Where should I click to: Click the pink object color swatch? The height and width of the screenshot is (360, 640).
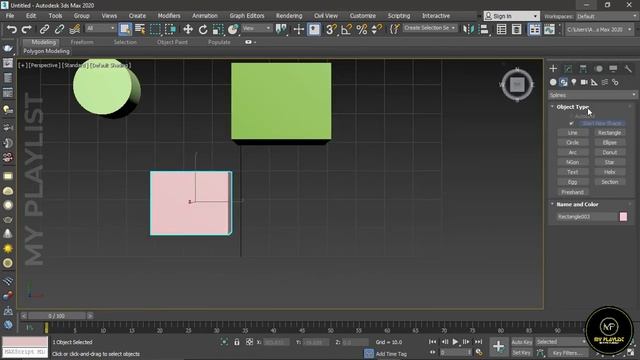click(623, 217)
